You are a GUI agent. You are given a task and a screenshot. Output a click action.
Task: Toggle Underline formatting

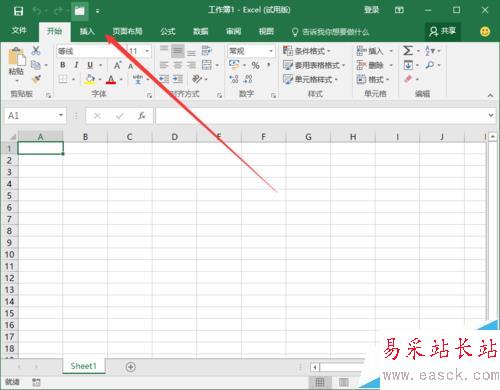[x=90, y=65]
